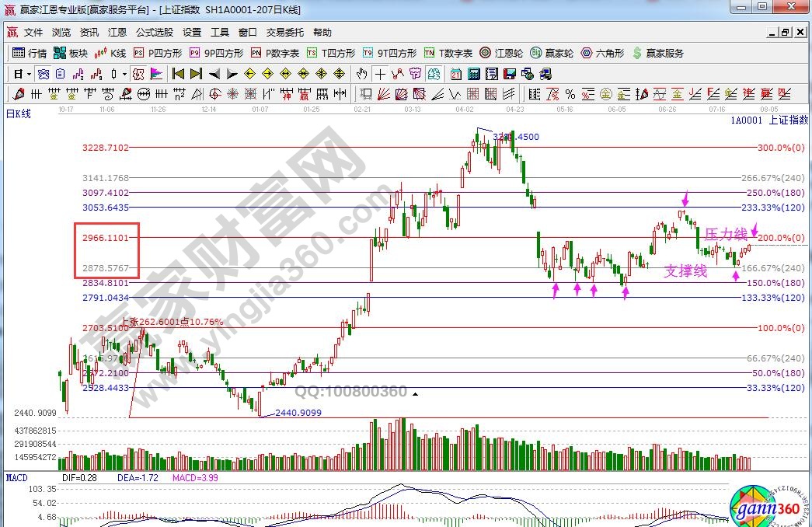Click the 行情 market quotes icon
812x527 pixels.
point(30,53)
